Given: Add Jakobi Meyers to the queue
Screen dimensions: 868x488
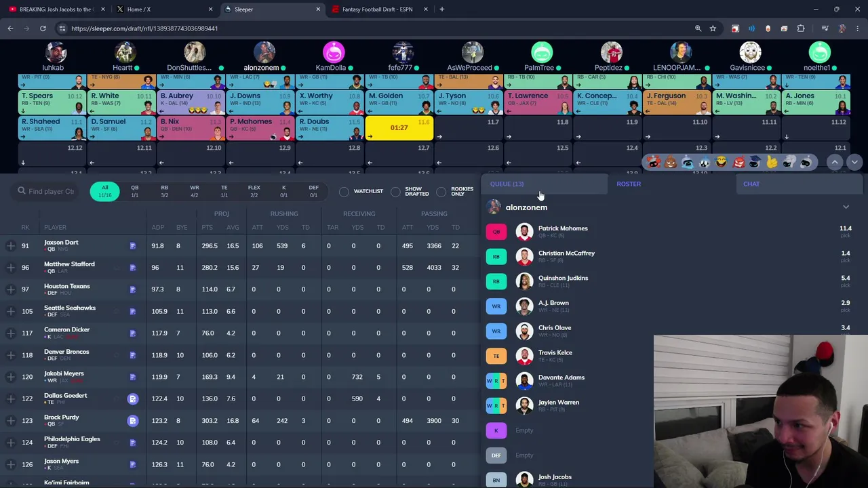Looking at the screenshot, I should pos(10,377).
